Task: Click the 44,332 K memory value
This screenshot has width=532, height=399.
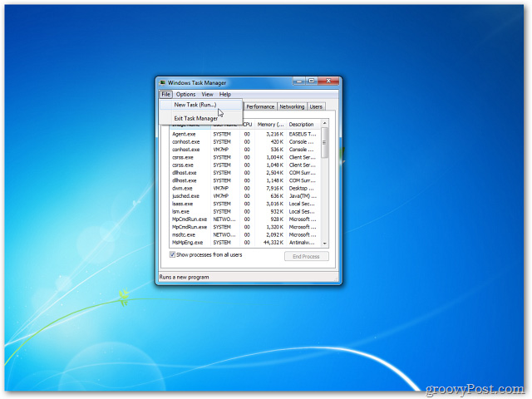Action: tap(273, 243)
